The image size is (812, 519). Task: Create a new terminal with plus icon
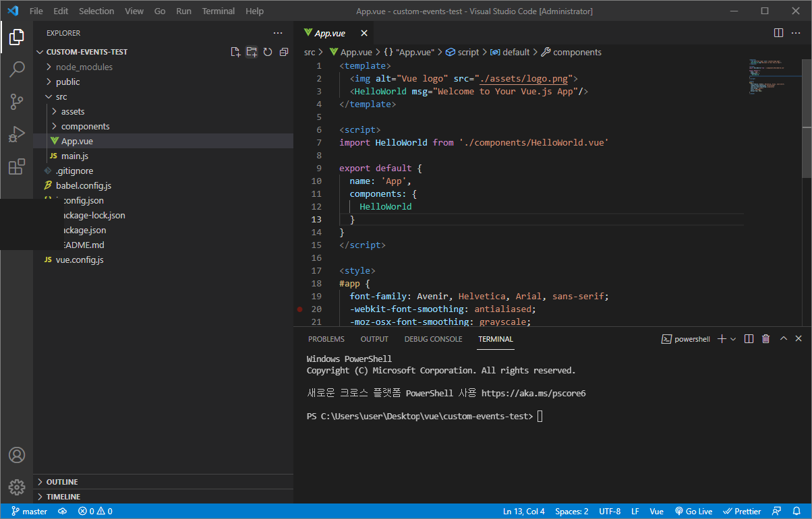click(721, 339)
